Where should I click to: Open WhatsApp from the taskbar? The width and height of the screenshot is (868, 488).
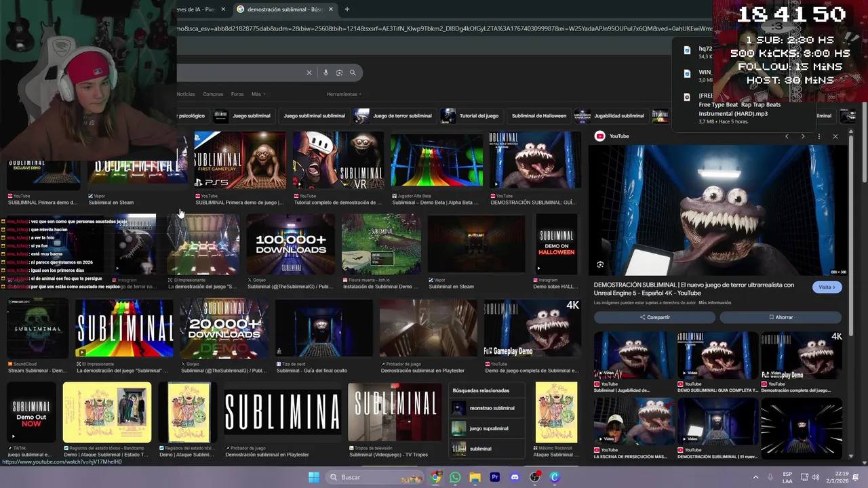pos(455,477)
